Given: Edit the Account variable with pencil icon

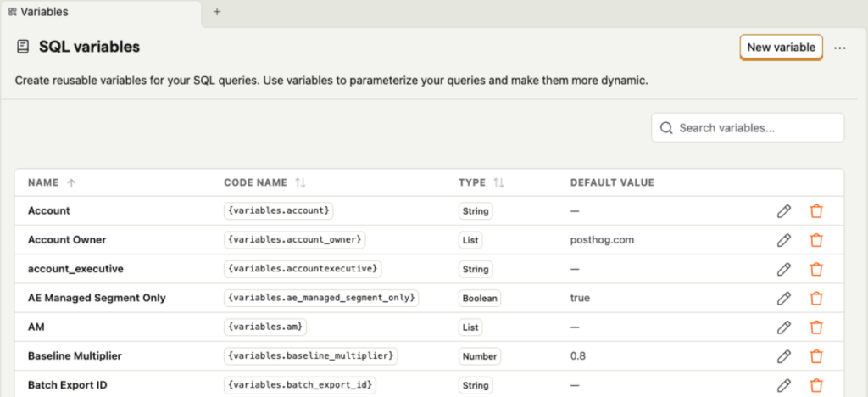Looking at the screenshot, I should (x=784, y=211).
